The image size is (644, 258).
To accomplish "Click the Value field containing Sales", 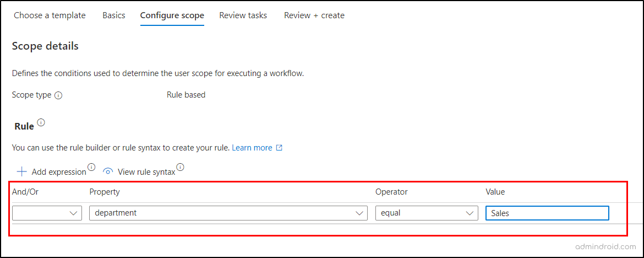I will coord(547,213).
